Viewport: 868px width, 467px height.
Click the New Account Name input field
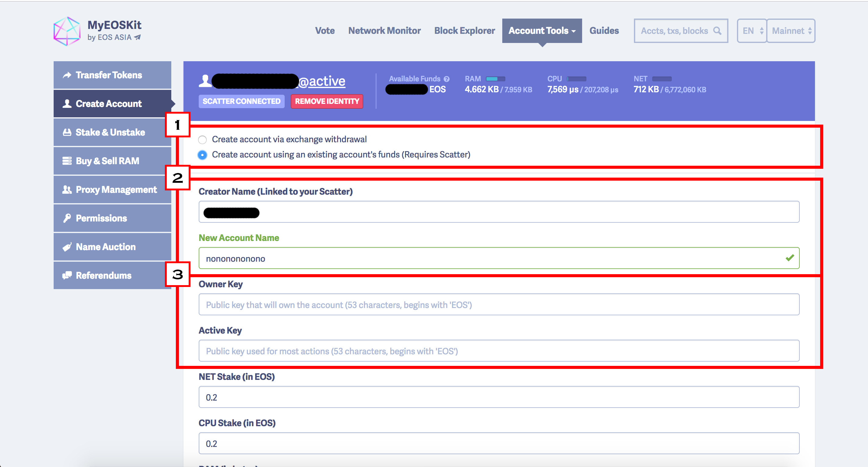pos(499,258)
